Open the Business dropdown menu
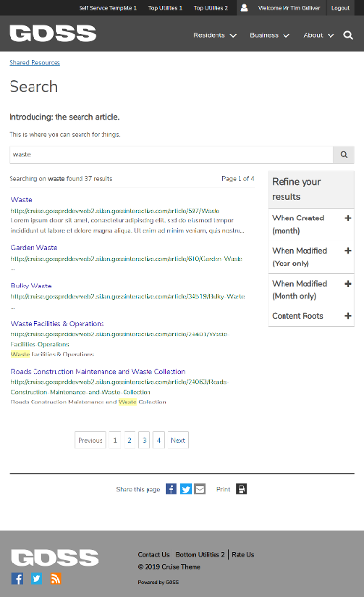Viewport: 364px width, 597px height. 269,35
